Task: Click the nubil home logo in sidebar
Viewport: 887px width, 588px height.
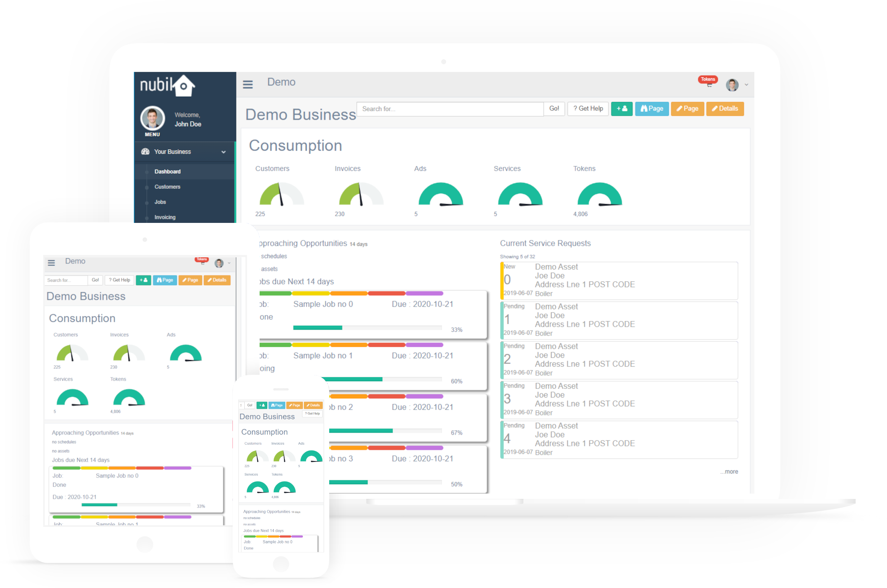Action: point(167,85)
